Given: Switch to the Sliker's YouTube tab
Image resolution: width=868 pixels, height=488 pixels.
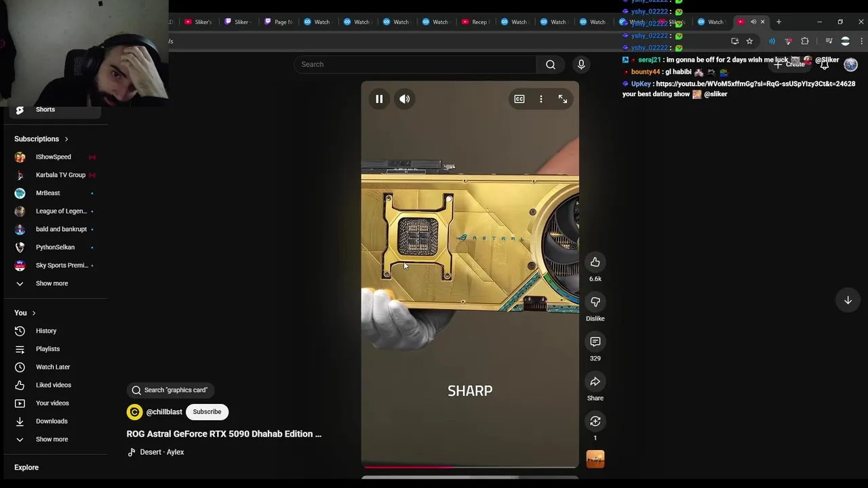Looking at the screenshot, I should [x=198, y=22].
